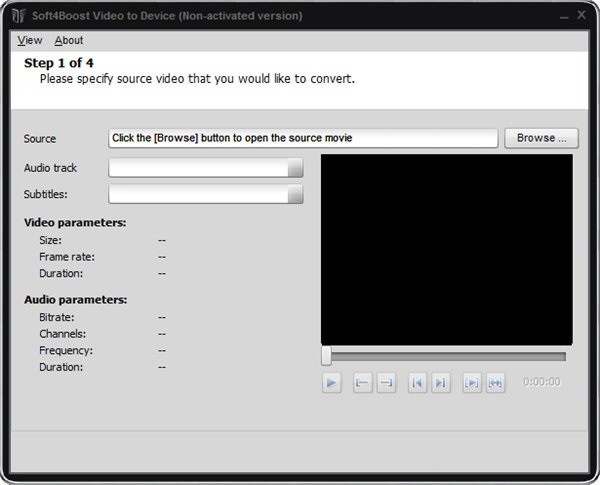This screenshot has width=600, height=485.
Task: Click the Source file path field
Action: 302,138
